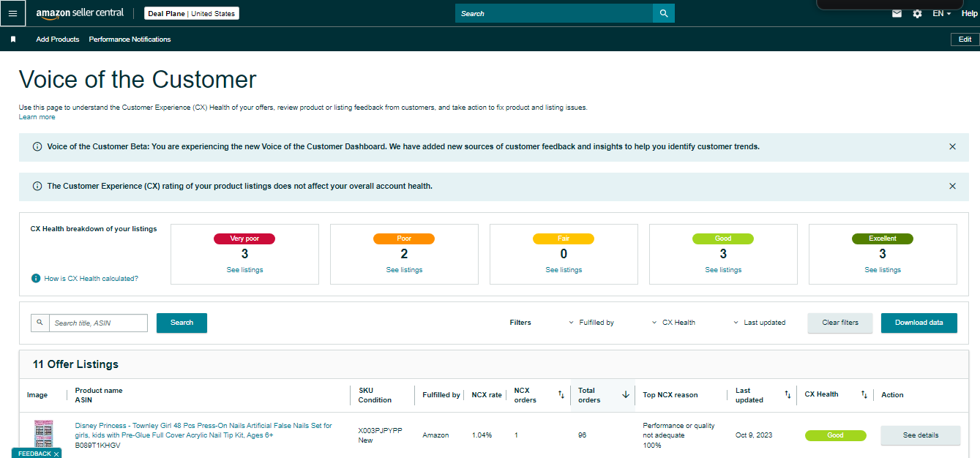Click ASIN text B089T1KHGV
This screenshot has height=458, width=980.
pyautogui.click(x=97, y=445)
